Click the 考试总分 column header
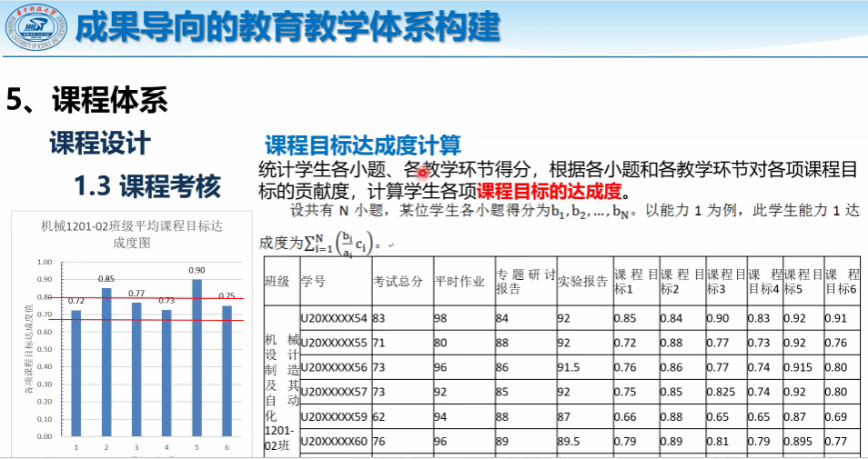This screenshot has height=459, width=868. [398, 282]
